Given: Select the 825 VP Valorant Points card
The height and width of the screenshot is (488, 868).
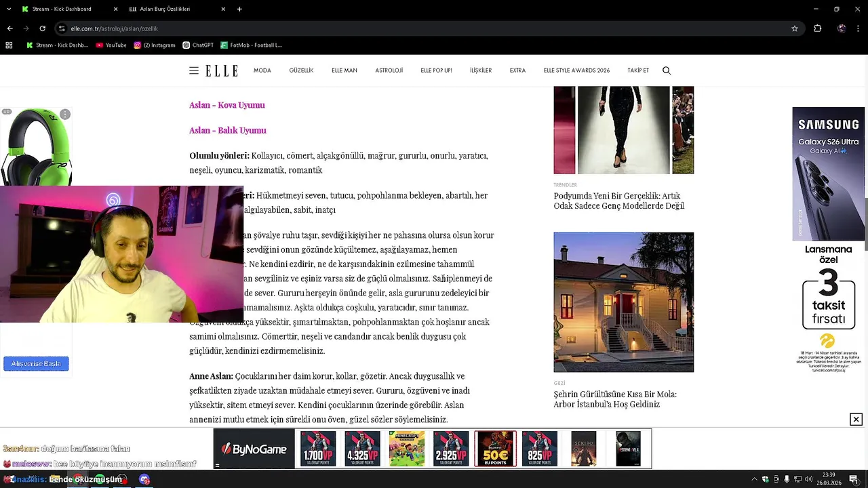Looking at the screenshot, I should coord(540,449).
